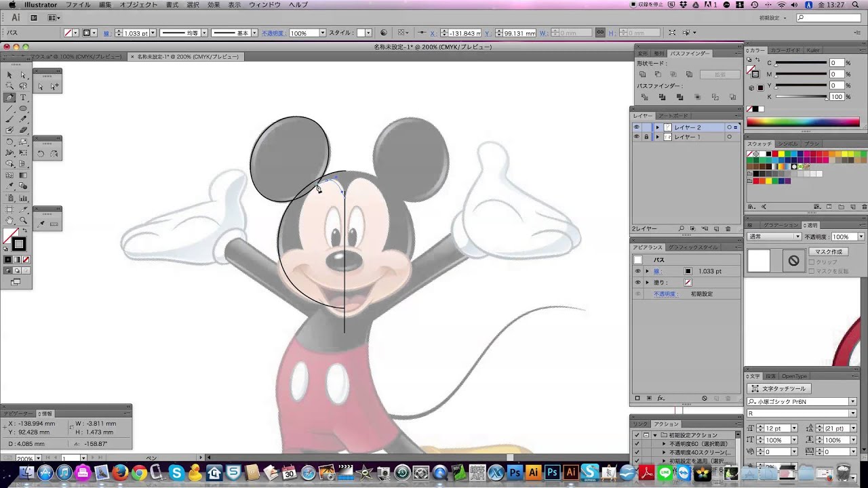Click the CMYK color spectrum bar
The image size is (868, 488).
click(x=803, y=123)
